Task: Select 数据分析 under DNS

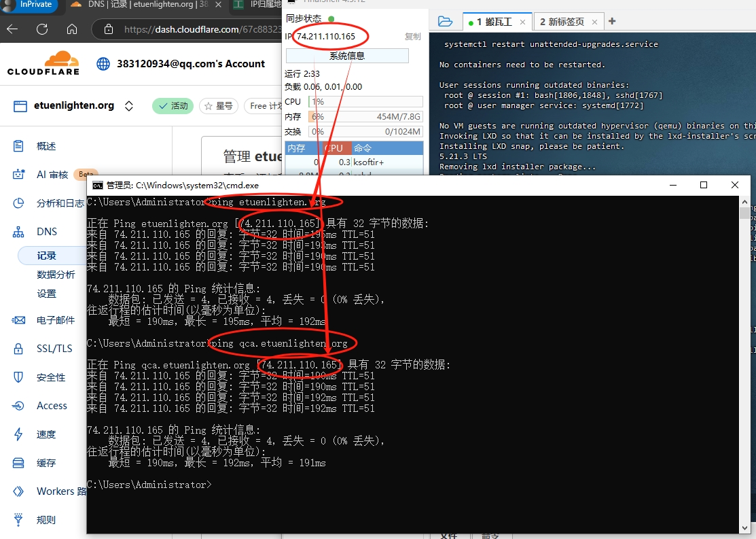Action: (x=56, y=275)
